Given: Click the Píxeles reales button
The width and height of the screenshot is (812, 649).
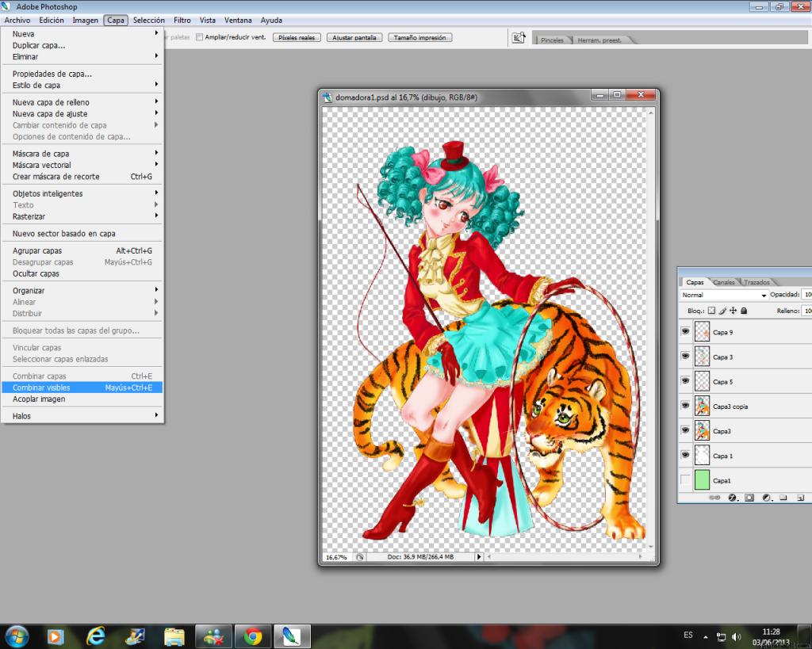Looking at the screenshot, I should [297, 38].
